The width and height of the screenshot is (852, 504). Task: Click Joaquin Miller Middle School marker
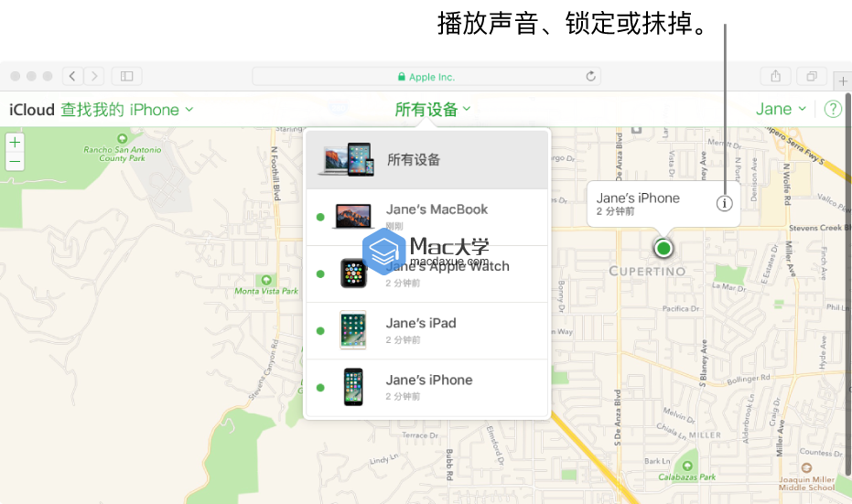click(x=807, y=467)
